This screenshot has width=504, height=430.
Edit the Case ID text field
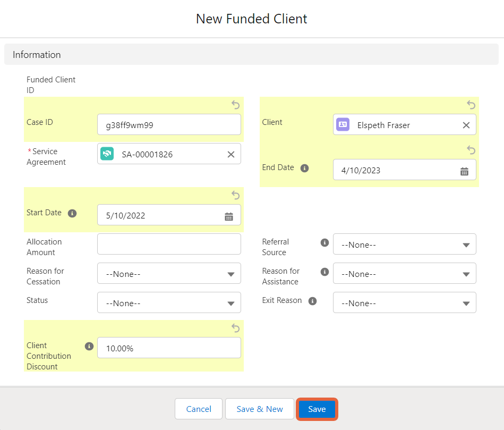pyautogui.click(x=169, y=124)
